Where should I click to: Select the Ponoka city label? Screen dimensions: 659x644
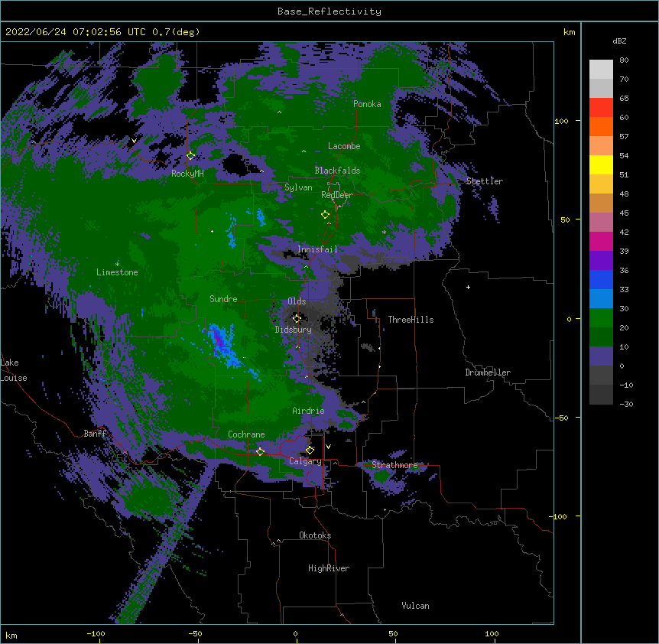point(367,104)
